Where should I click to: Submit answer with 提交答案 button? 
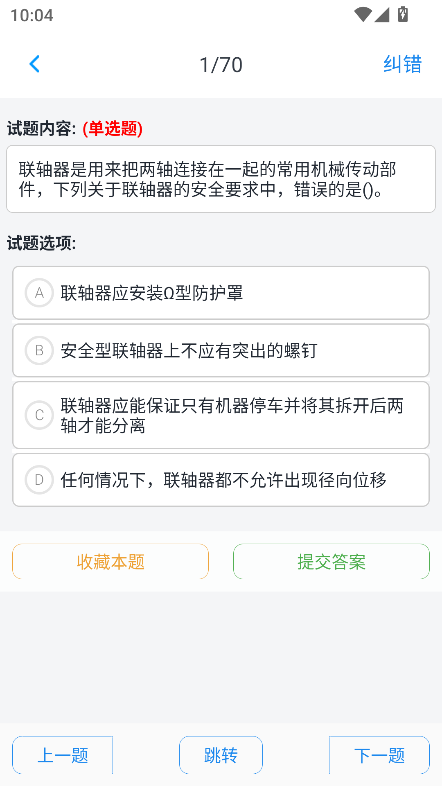tap(331, 561)
